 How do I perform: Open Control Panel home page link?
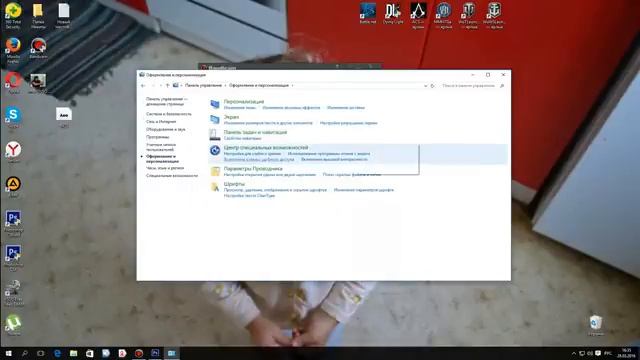click(x=167, y=102)
